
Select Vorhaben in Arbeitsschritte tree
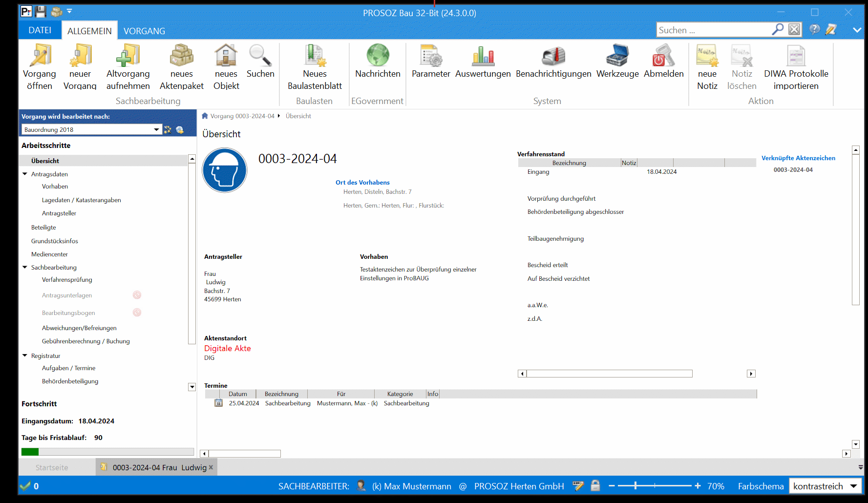click(55, 186)
